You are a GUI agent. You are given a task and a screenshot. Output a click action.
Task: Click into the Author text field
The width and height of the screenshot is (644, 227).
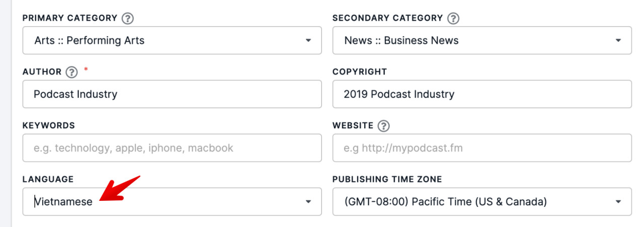[172, 94]
